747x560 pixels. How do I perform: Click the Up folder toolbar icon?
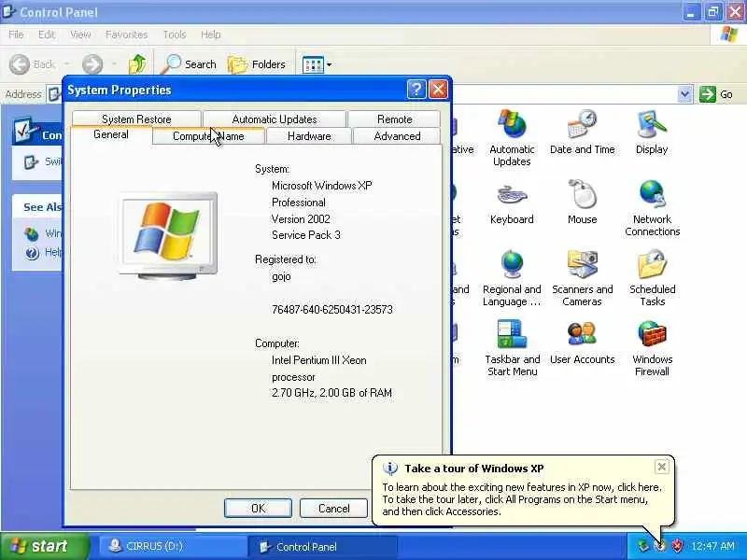pos(137,64)
